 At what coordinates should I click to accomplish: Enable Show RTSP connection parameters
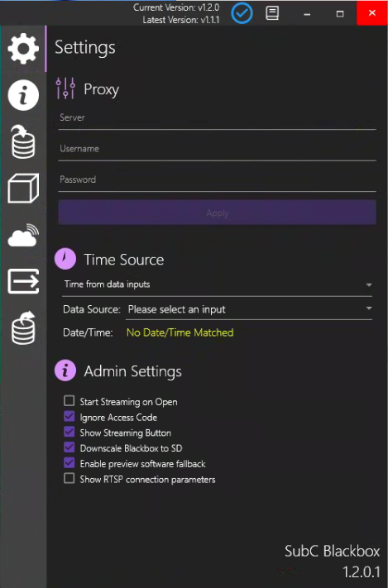[69, 479]
